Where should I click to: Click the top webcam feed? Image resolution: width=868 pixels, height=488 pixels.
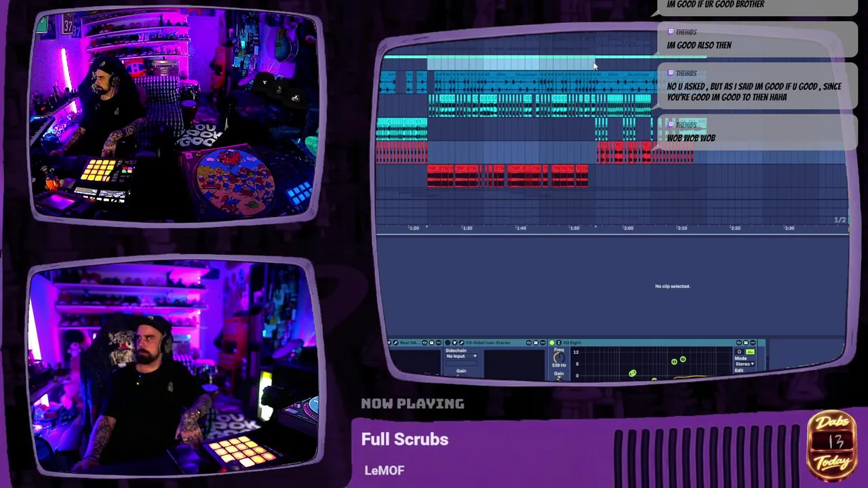(x=175, y=115)
